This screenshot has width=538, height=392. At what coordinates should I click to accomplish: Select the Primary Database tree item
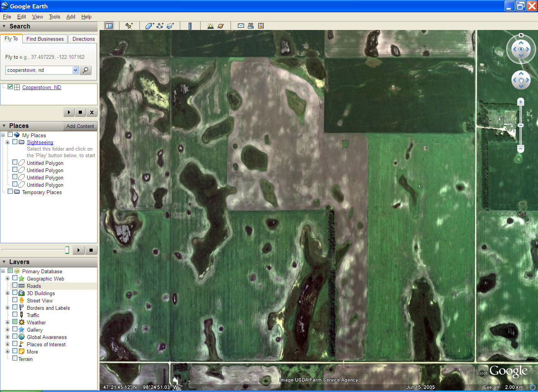[x=42, y=271]
